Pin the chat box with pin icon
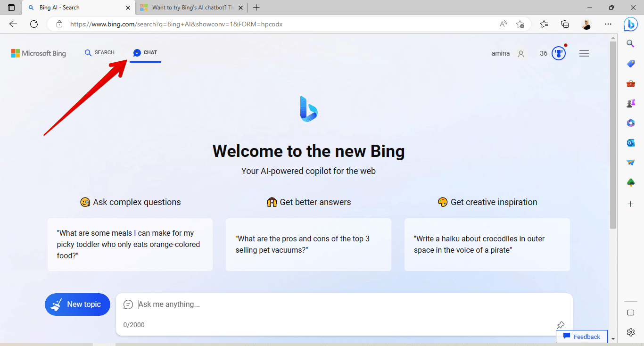Image resolution: width=644 pixels, height=346 pixels. coord(561,325)
